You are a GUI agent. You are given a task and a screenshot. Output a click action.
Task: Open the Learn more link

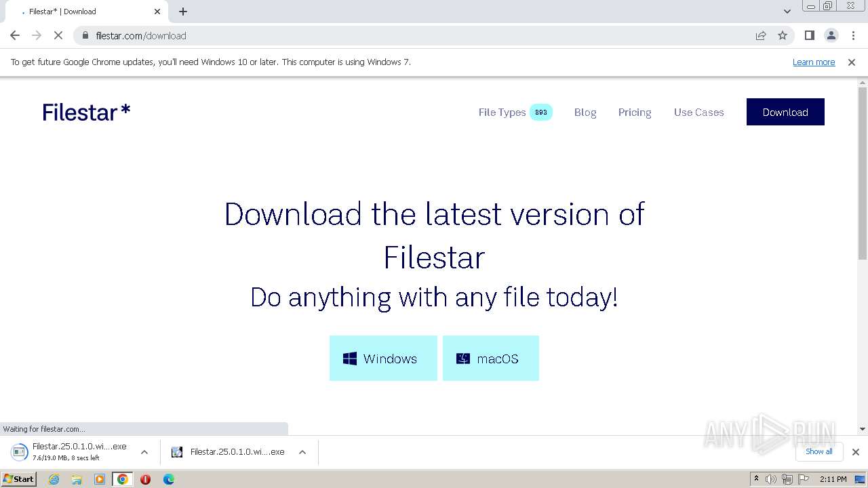(x=814, y=62)
